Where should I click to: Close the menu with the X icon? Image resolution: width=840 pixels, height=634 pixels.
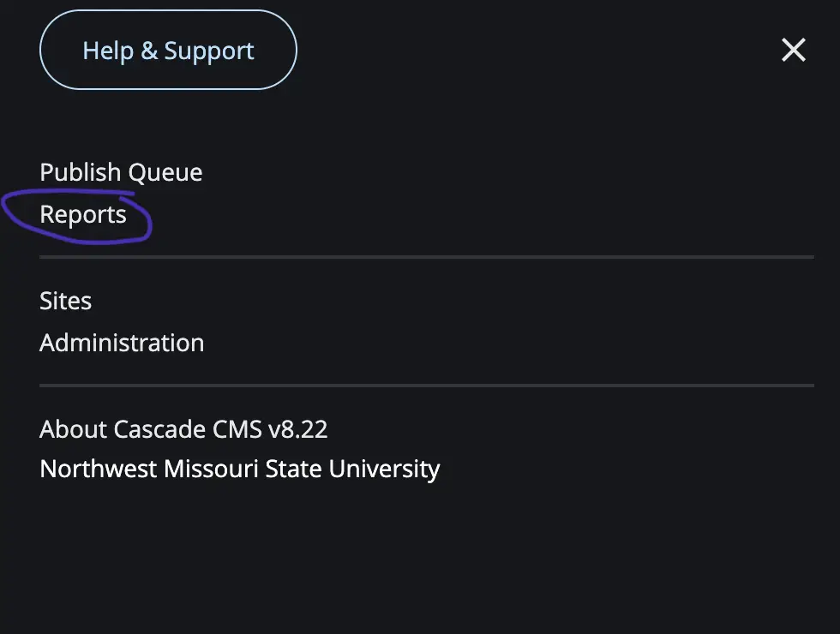794,50
